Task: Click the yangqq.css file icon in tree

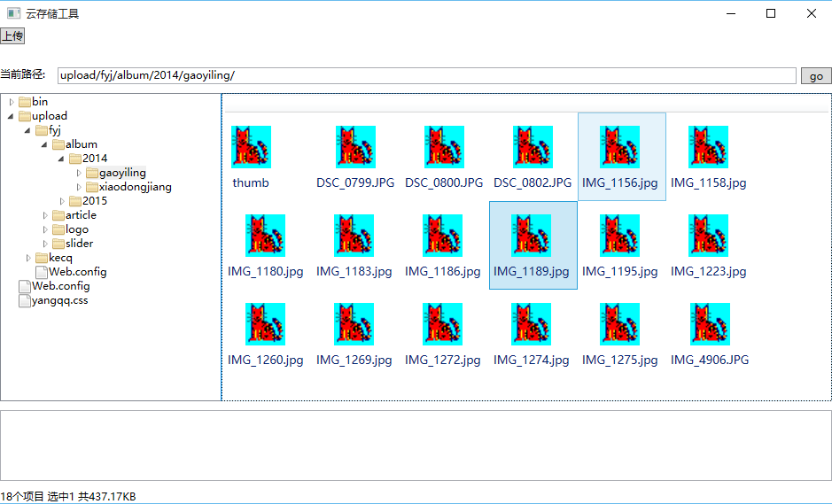Action: click(x=25, y=301)
